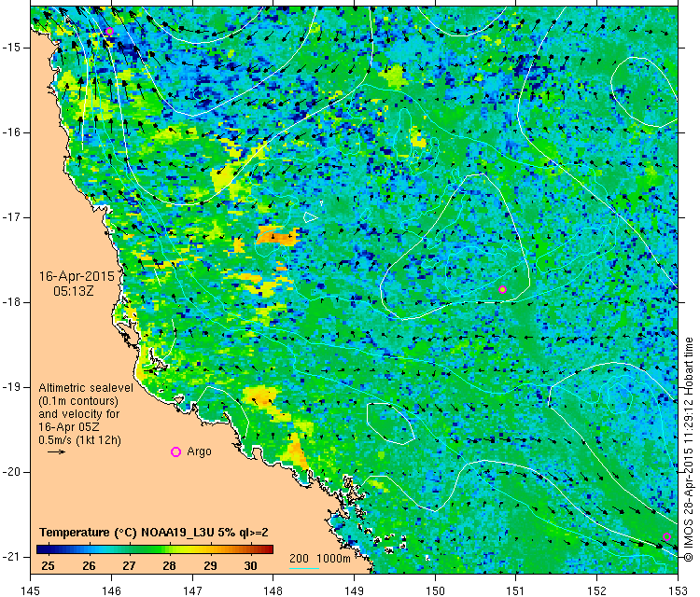This screenshot has width=700, height=597.
Task: Click the '152' longitude axis label
Action: pyautogui.click(x=597, y=590)
